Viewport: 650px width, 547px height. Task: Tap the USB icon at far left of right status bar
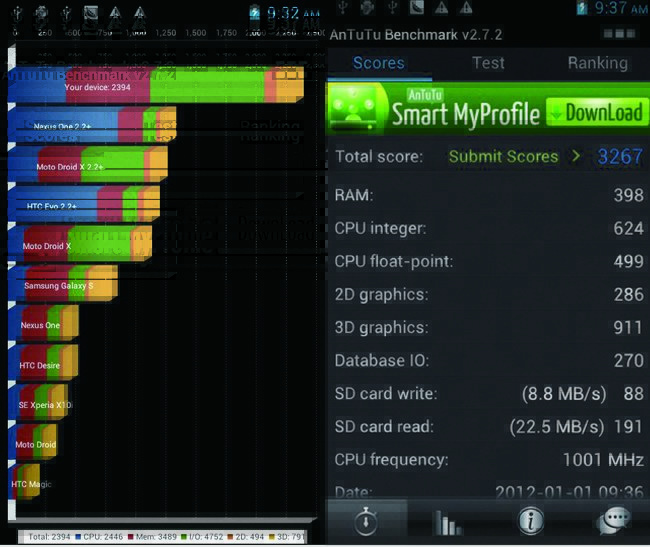coord(341,10)
